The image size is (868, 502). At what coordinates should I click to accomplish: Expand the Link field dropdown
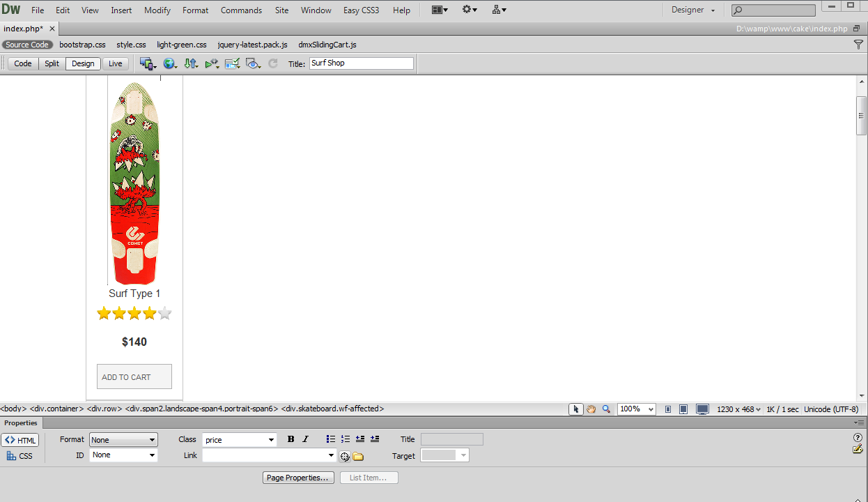(332, 455)
